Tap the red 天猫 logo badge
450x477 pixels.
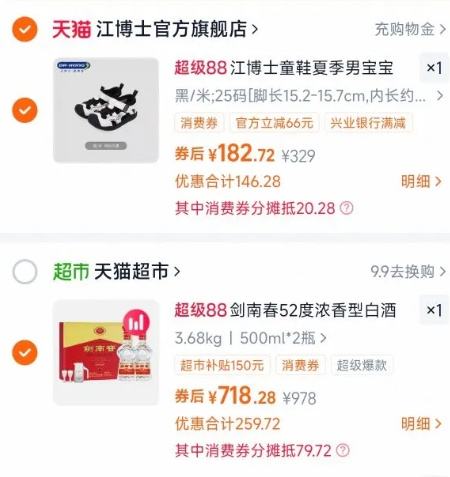point(72,29)
